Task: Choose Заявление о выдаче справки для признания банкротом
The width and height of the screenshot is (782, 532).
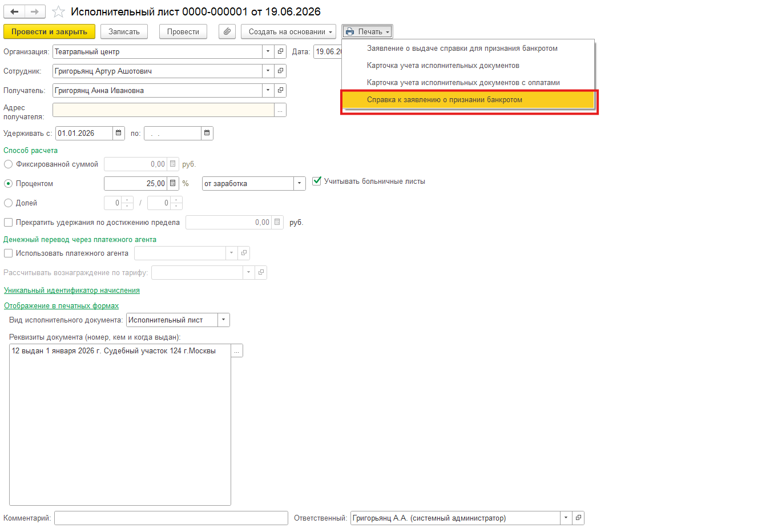Action: pos(468,49)
